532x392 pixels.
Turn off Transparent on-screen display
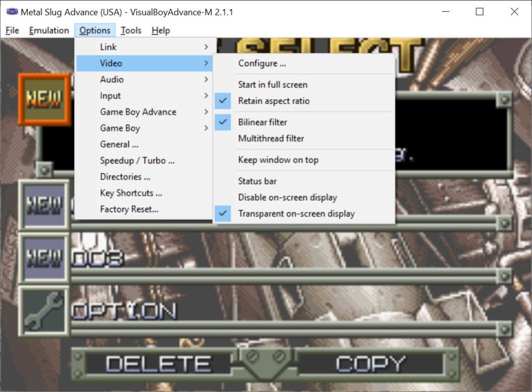(303, 213)
